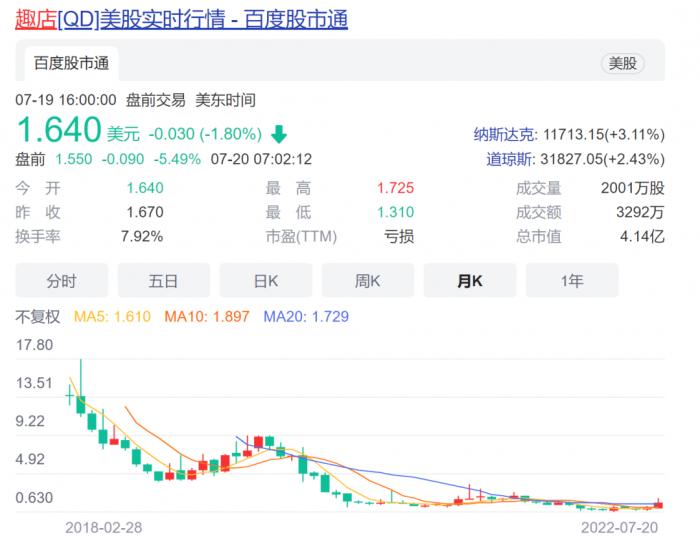Click the 今开 value 1.640

(x=145, y=188)
